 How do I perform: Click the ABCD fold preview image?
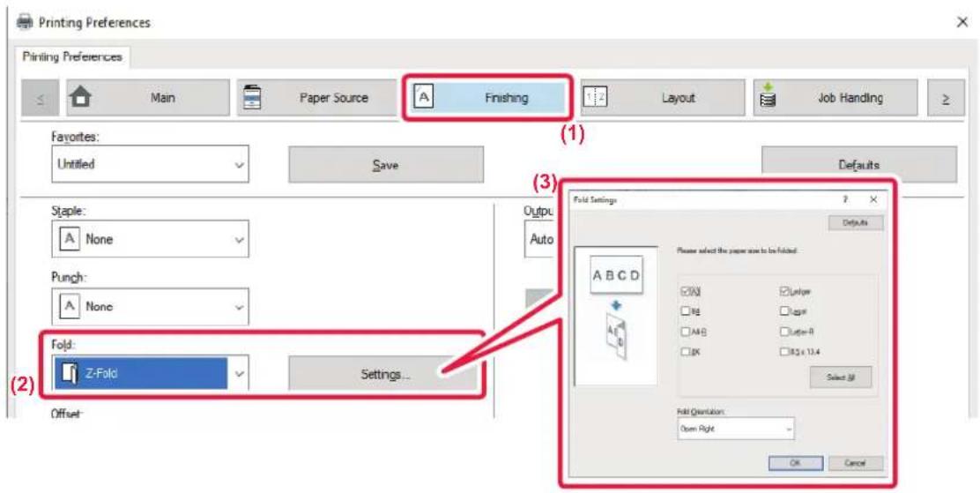pos(616,276)
